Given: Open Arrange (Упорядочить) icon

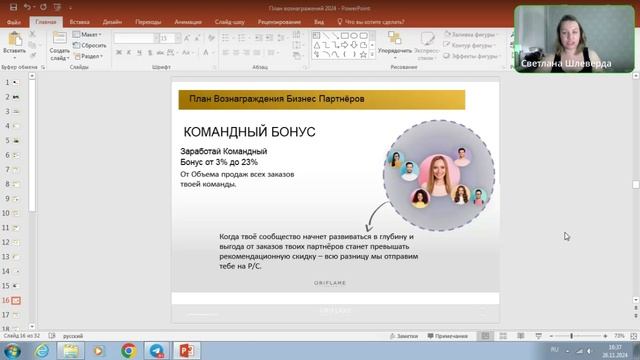Looking at the screenshot, I should click(395, 38).
